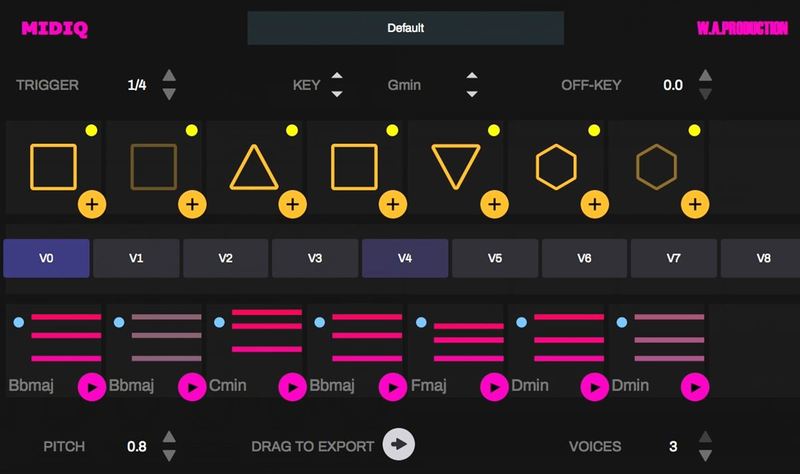Switch to the V4 variation tab
This screenshot has width=800, height=474.
point(405,258)
